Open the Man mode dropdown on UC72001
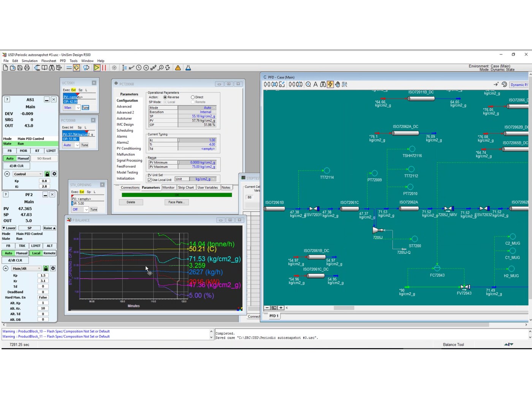Viewport: 532px width, 399px height. click(78, 108)
